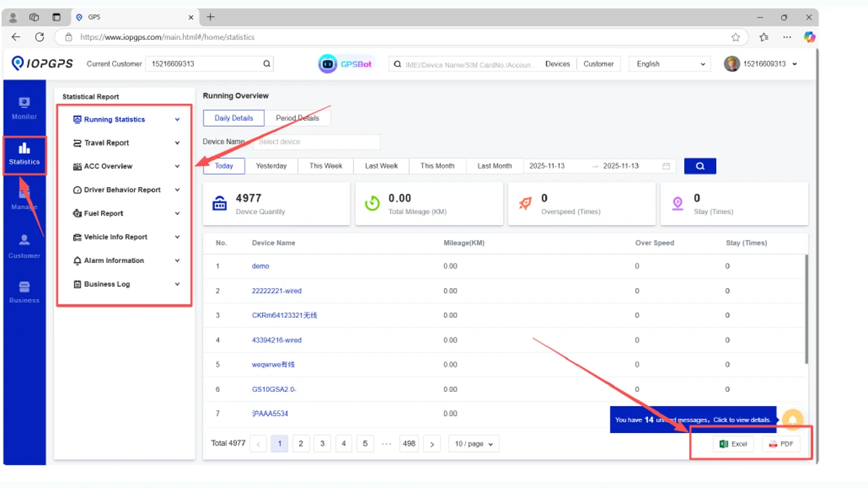
Task: Go to next page arrow
Action: click(432, 444)
